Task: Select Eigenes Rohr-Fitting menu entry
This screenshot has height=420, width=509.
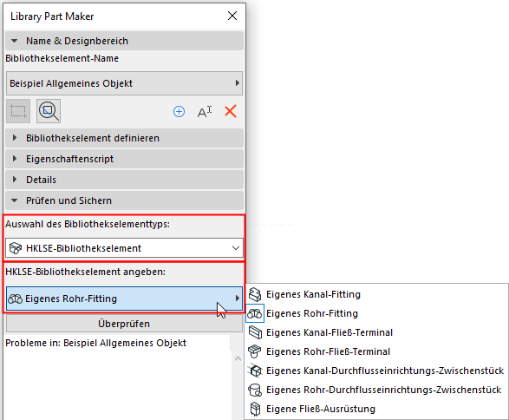Action: [376, 313]
